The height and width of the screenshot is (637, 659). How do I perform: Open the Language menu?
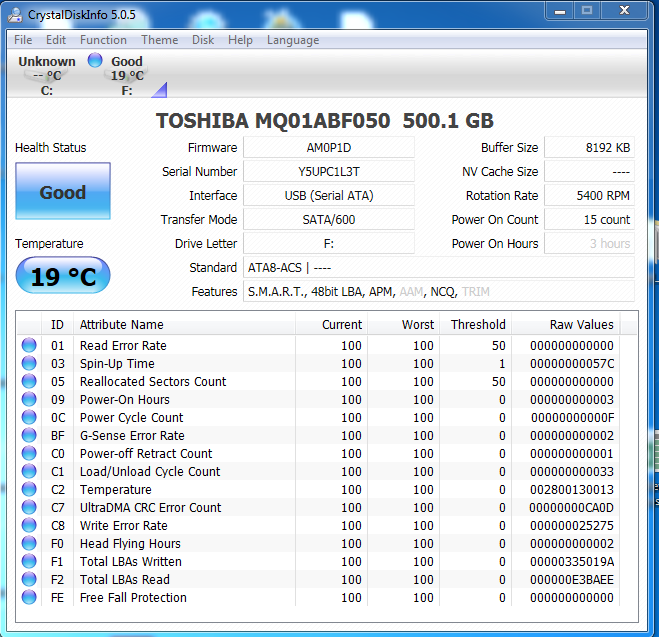293,40
